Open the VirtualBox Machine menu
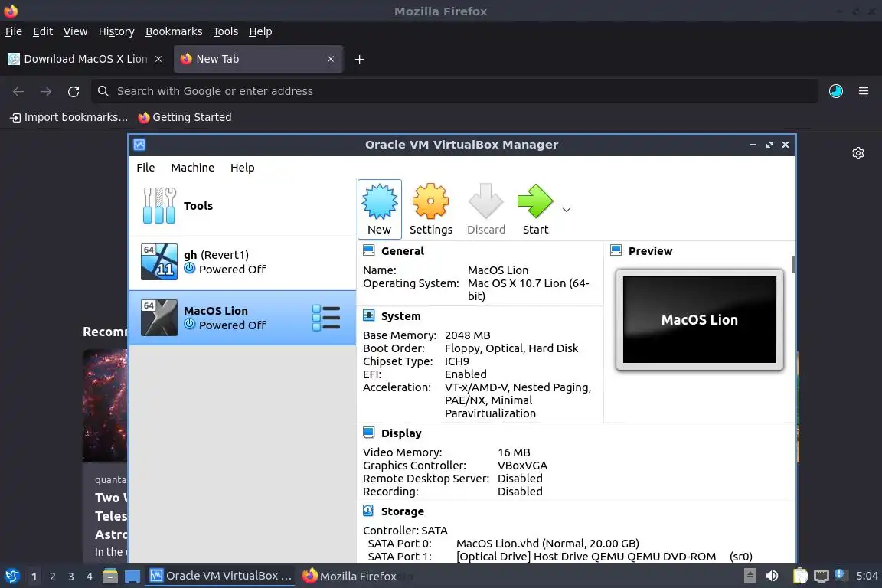This screenshot has width=882, height=588. click(192, 168)
